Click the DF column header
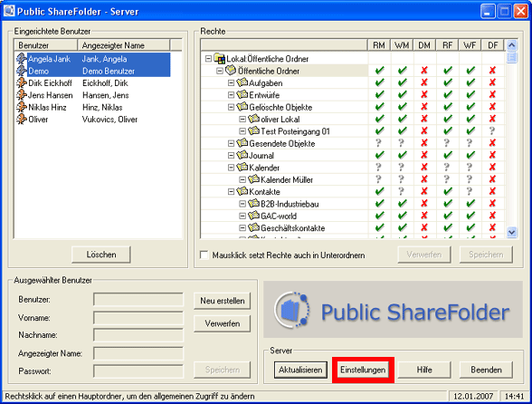 click(x=492, y=45)
